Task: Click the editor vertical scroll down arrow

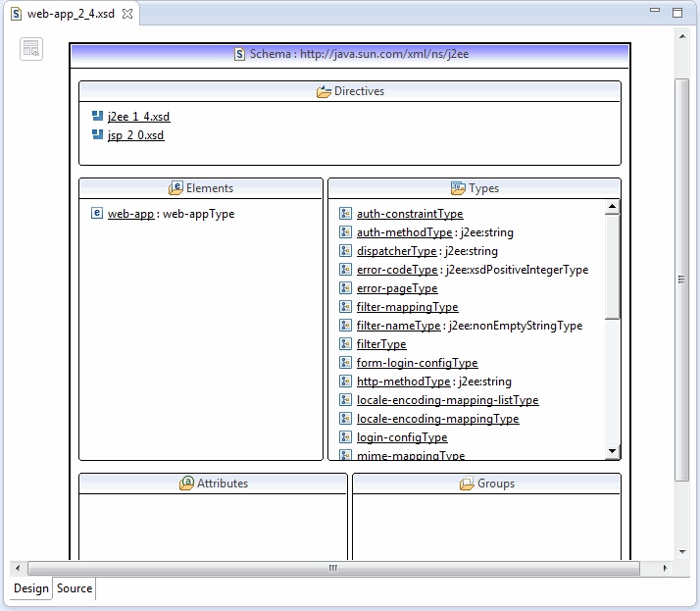Action: point(682,552)
